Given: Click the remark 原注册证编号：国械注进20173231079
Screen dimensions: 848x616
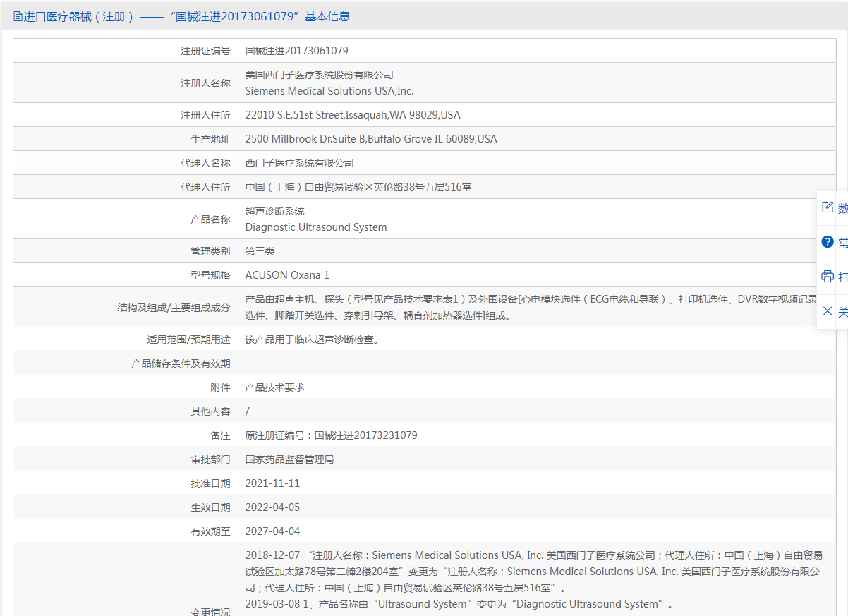Looking at the screenshot, I should pyautogui.click(x=331, y=435).
